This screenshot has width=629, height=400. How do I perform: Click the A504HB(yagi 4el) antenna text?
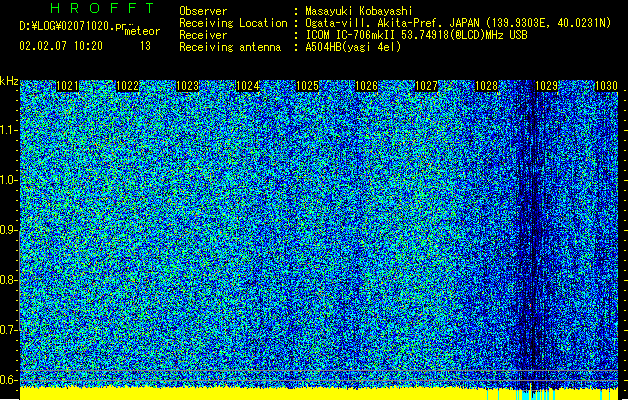(353, 47)
